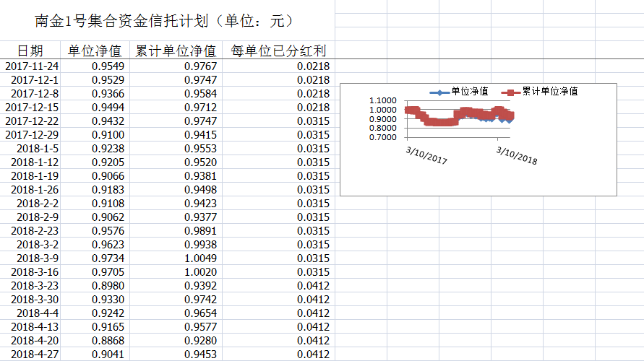Click the 日期 column header cell

[30, 51]
